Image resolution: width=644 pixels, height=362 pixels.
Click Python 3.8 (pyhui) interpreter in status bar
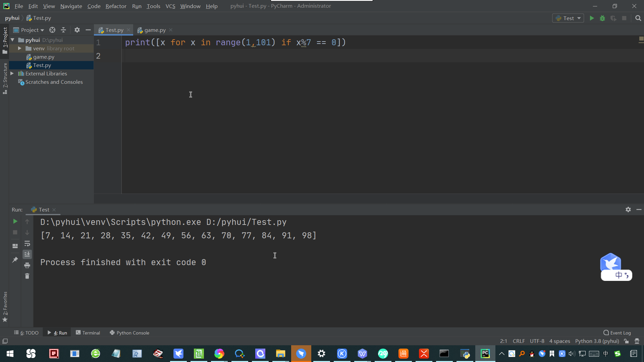[x=597, y=341]
